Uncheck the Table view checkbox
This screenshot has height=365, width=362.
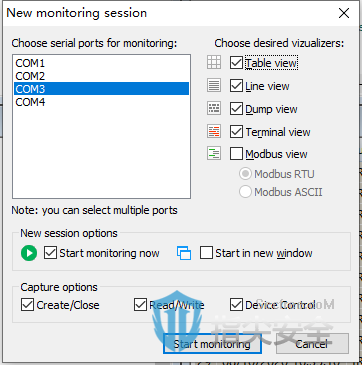point(236,63)
